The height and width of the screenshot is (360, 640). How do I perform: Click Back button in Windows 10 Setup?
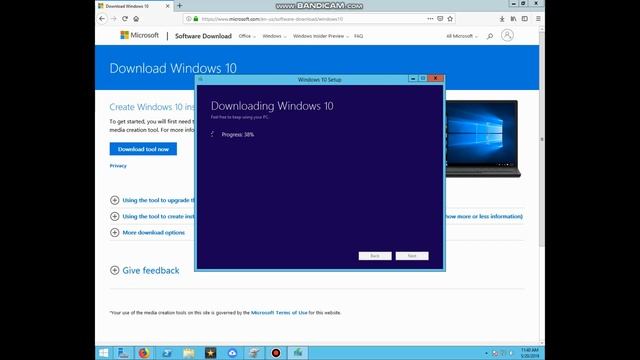(x=375, y=256)
